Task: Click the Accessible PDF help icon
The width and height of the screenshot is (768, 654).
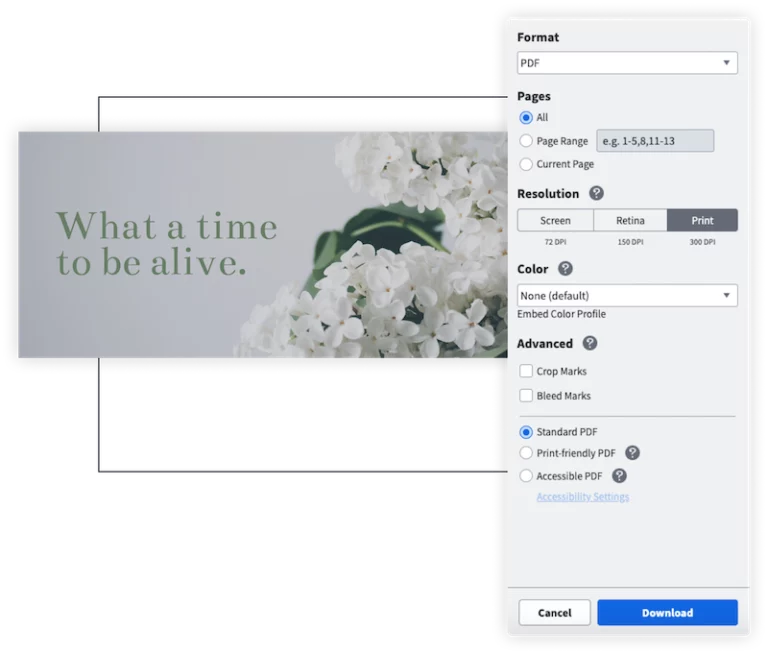Action: point(619,476)
